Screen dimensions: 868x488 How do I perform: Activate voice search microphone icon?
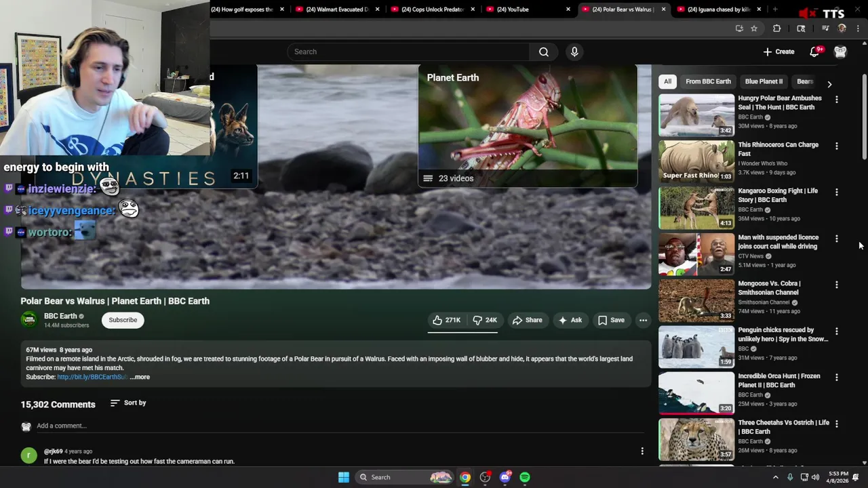[574, 52]
